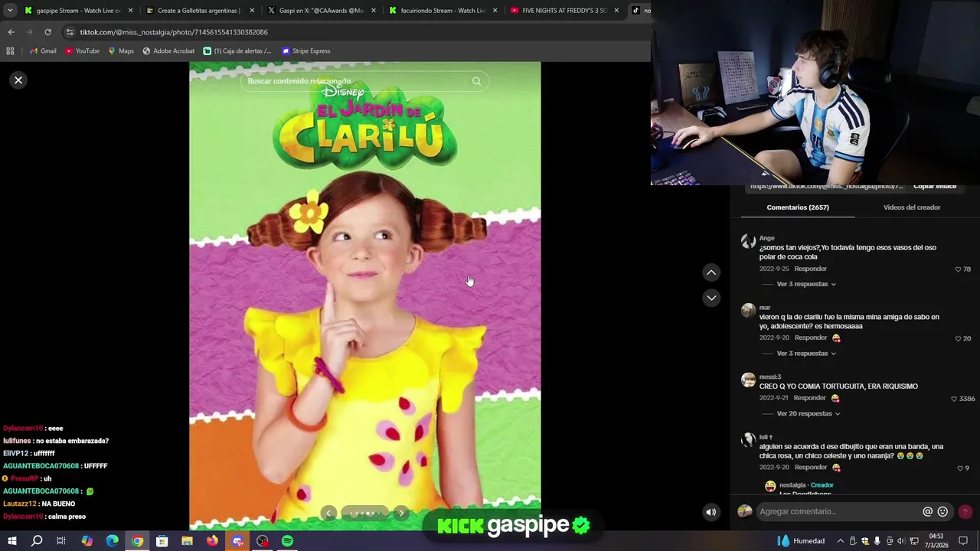Image resolution: width=980 pixels, height=551 pixels.
Task: Click the tiktok.com address bar URL
Action: coord(174,32)
